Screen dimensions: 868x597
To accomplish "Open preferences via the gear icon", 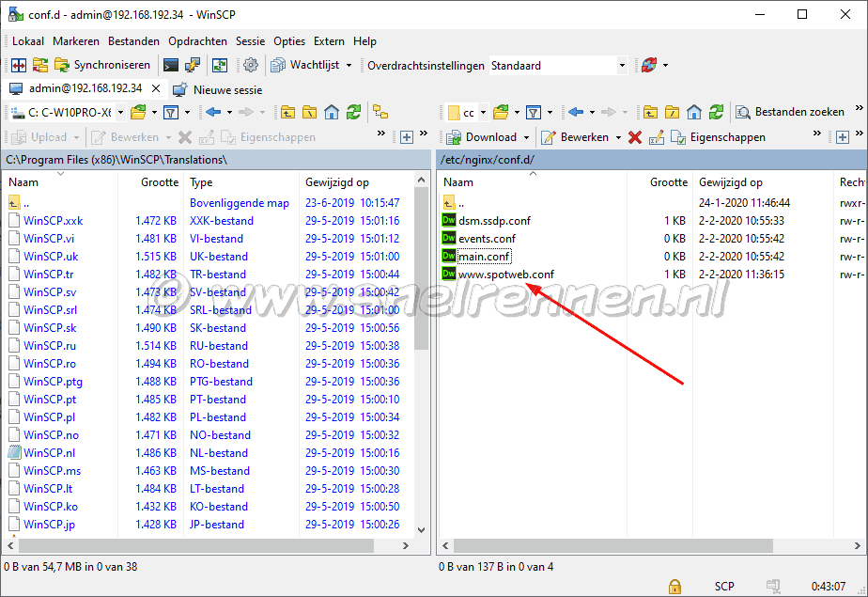I will tap(251, 66).
